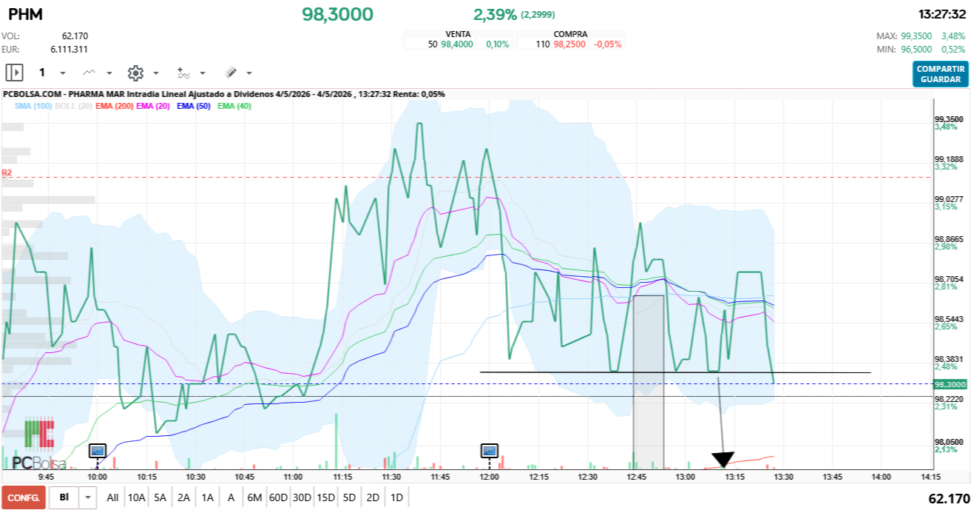The width and height of the screenshot is (980, 513).
Task: Toggle the side panel icon
Action: point(14,73)
